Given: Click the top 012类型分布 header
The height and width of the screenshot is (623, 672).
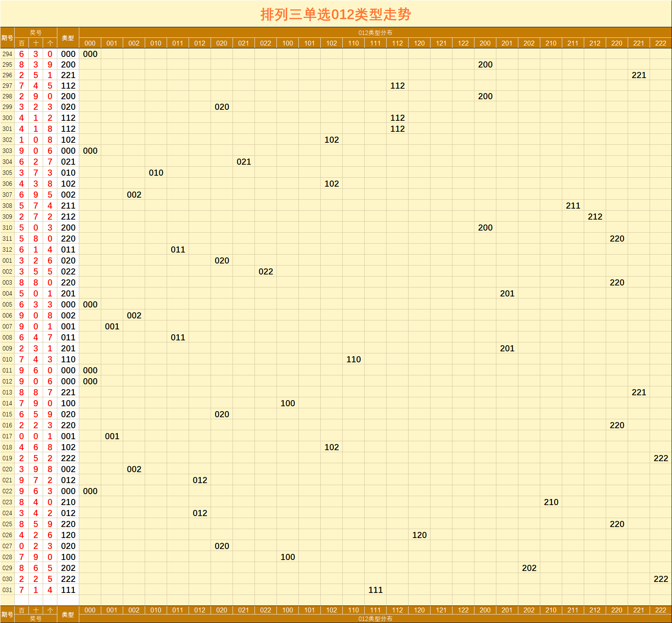Looking at the screenshot, I should 375,33.
